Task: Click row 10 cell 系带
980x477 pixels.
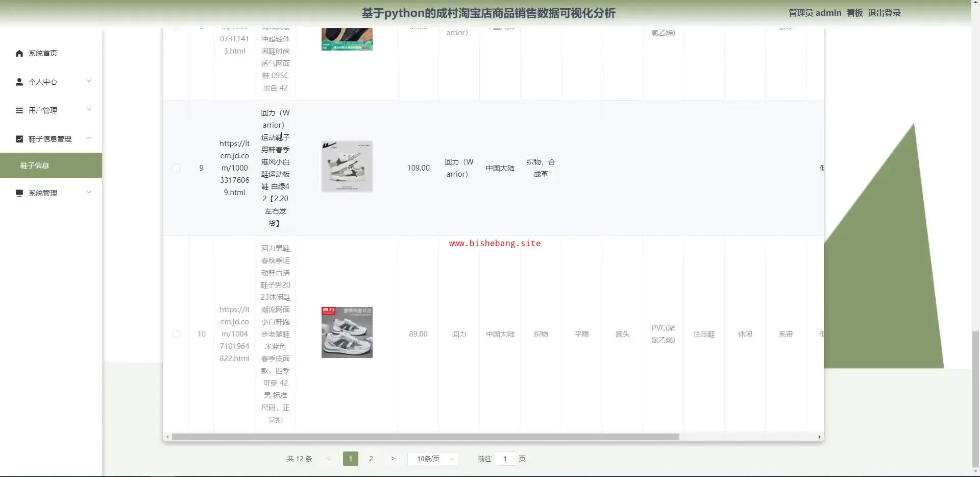Action: (786, 334)
